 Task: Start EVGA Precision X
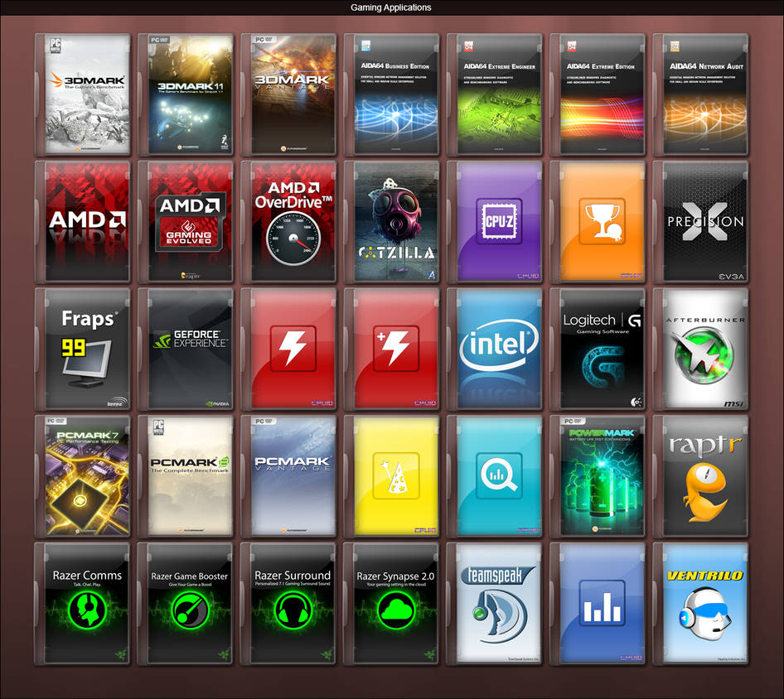tap(701, 221)
